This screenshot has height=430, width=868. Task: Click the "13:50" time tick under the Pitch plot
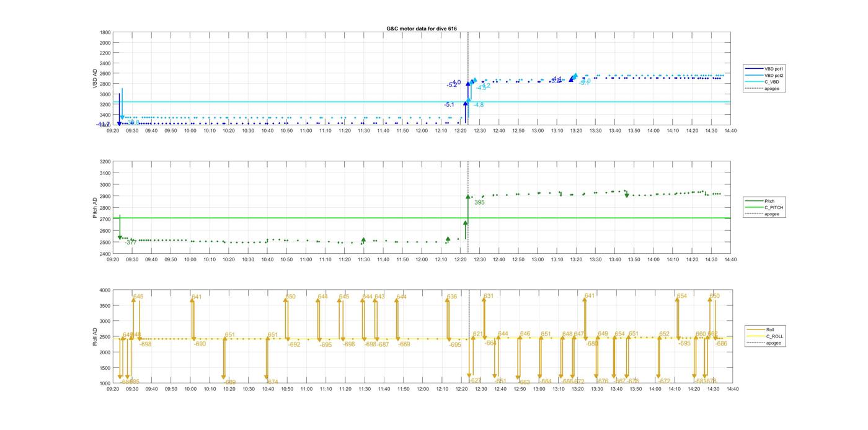click(634, 259)
